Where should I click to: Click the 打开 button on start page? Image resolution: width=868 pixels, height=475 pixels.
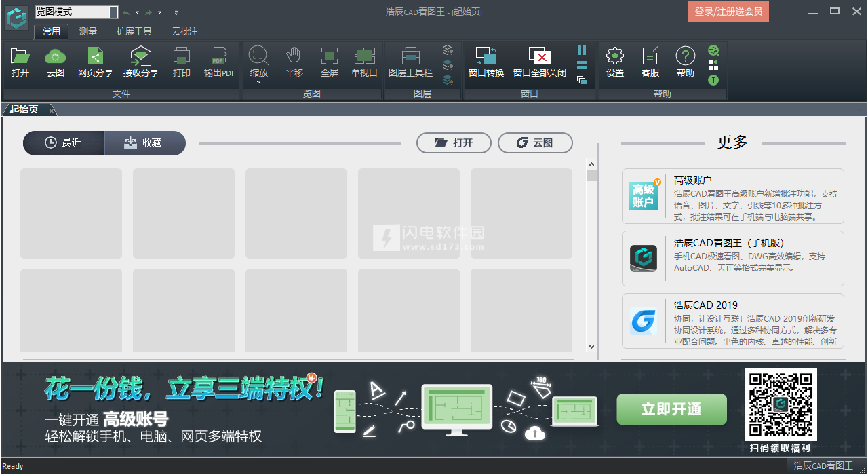(x=454, y=142)
